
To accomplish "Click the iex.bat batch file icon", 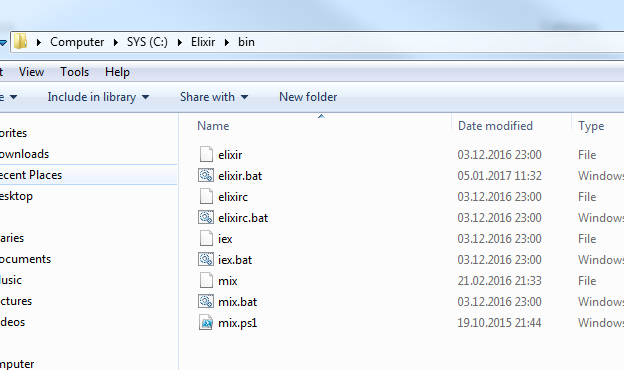I will click(x=206, y=260).
